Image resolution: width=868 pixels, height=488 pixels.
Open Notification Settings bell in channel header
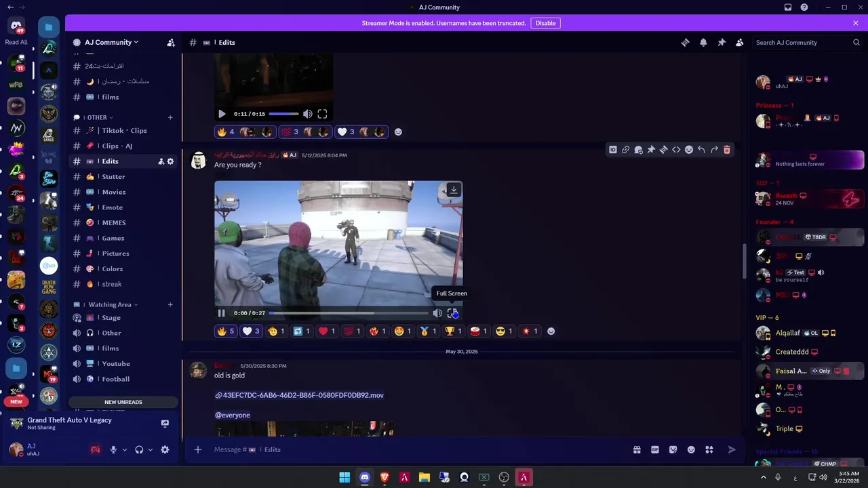pos(703,42)
